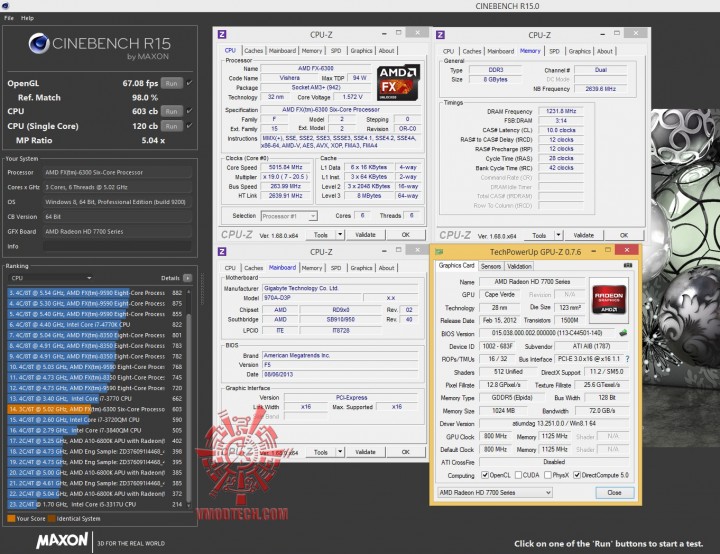Click the GPU-Z title bar icon
This screenshot has width=720, height=554.
pos(439,251)
